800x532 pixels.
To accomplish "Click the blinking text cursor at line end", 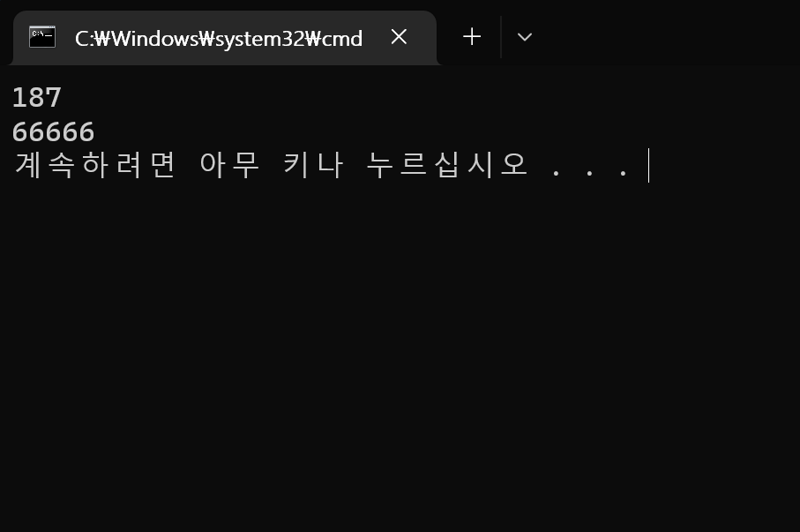I will tap(648, 165).
